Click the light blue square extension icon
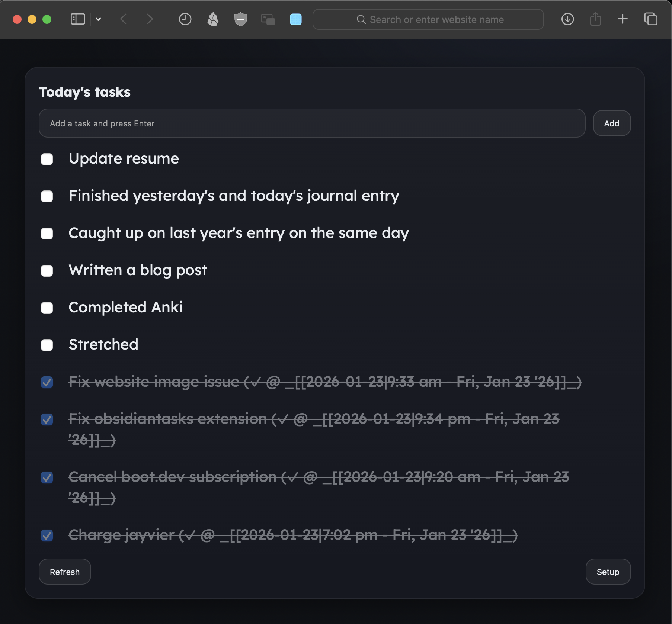The image size is (672, 624). pyautogui.click(x=295, y=19)
